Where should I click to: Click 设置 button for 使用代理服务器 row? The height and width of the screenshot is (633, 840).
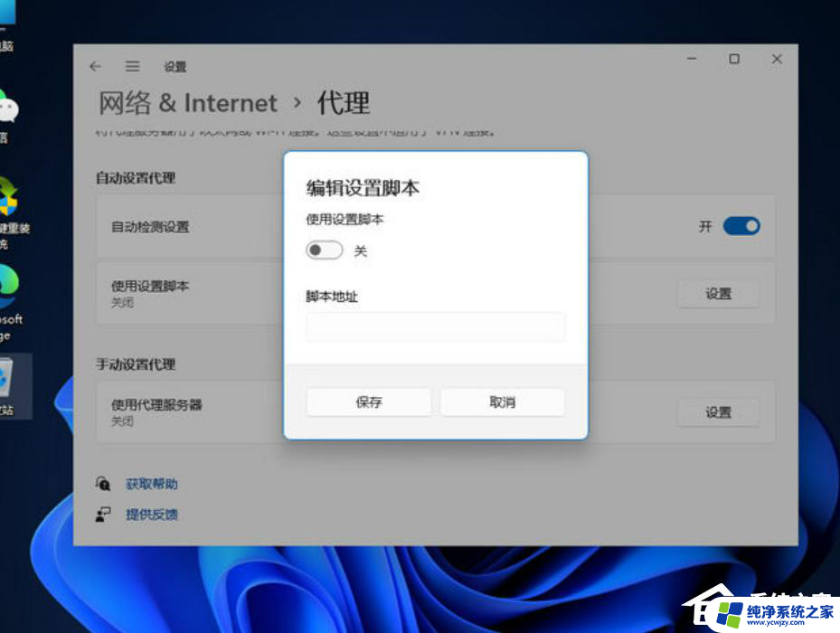tap(718, 412)
